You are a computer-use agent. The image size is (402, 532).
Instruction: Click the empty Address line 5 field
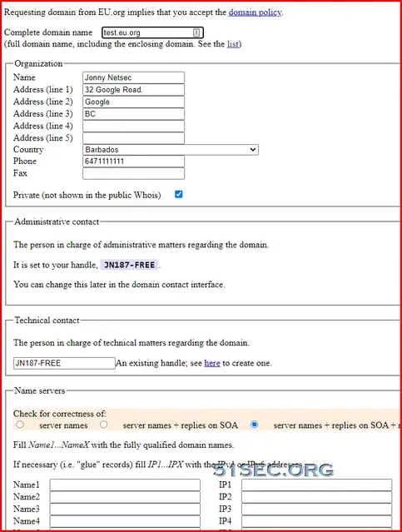[134, 138]
